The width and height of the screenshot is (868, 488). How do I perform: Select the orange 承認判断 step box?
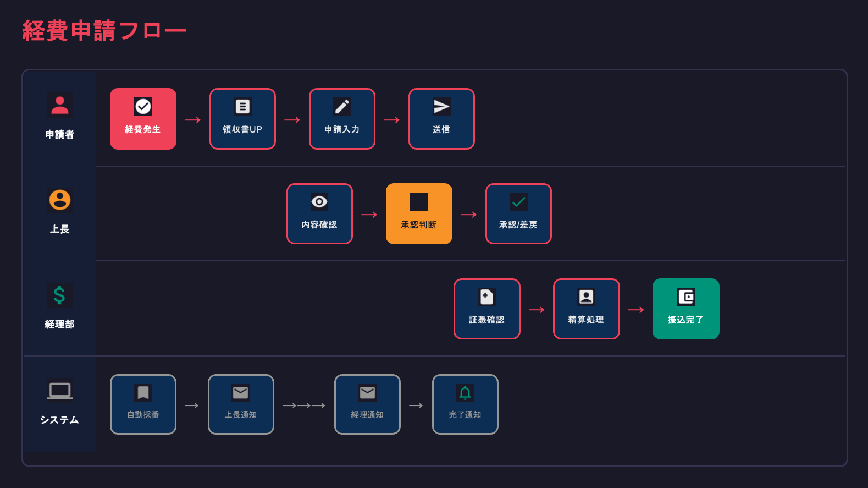point(419,213)
